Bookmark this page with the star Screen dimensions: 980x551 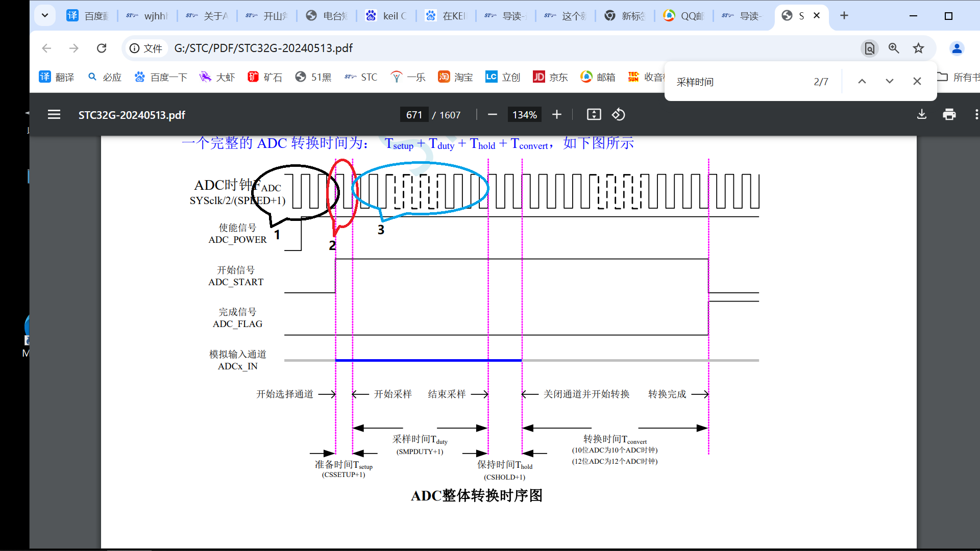919,48
